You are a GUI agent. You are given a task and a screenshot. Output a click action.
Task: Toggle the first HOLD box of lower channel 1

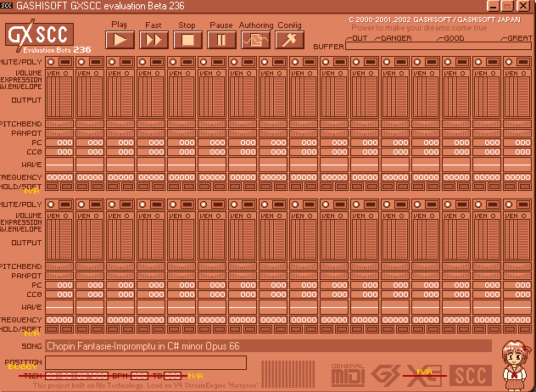click(x=52, y=329)
